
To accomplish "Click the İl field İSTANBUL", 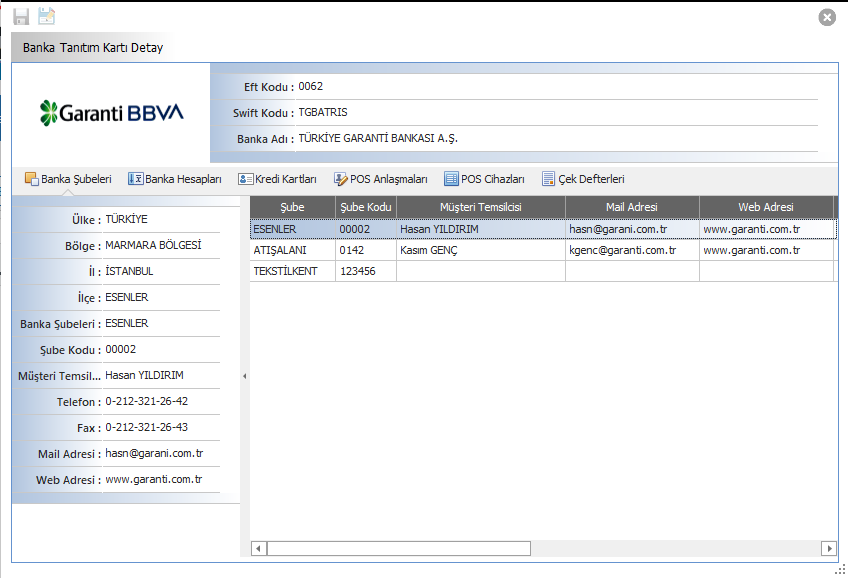I will click(161, 271).
